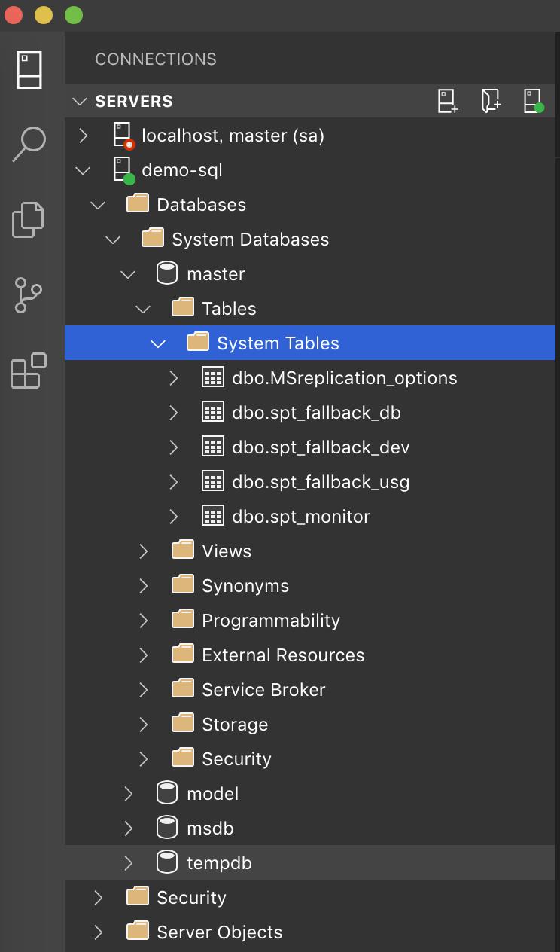The width and height of the screenshot is (560, 952).
Task: Expand the tempdb database node
Action: pos(129,863)
